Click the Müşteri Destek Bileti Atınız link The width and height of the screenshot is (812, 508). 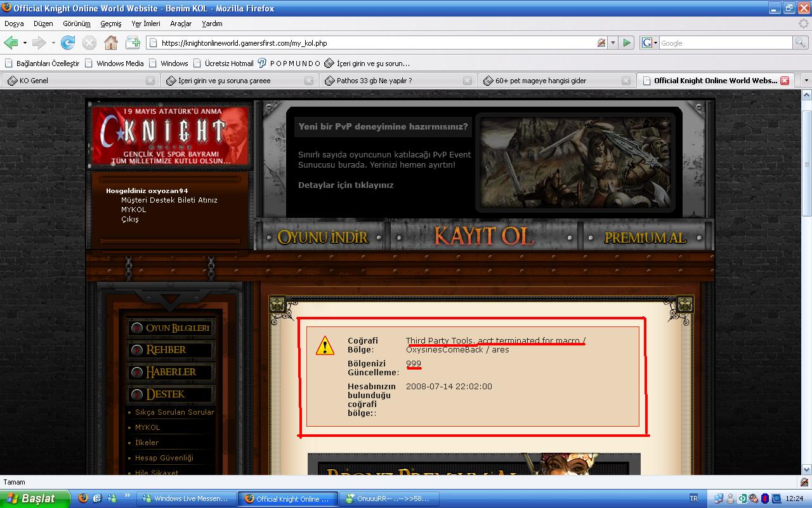pos(169,200)
